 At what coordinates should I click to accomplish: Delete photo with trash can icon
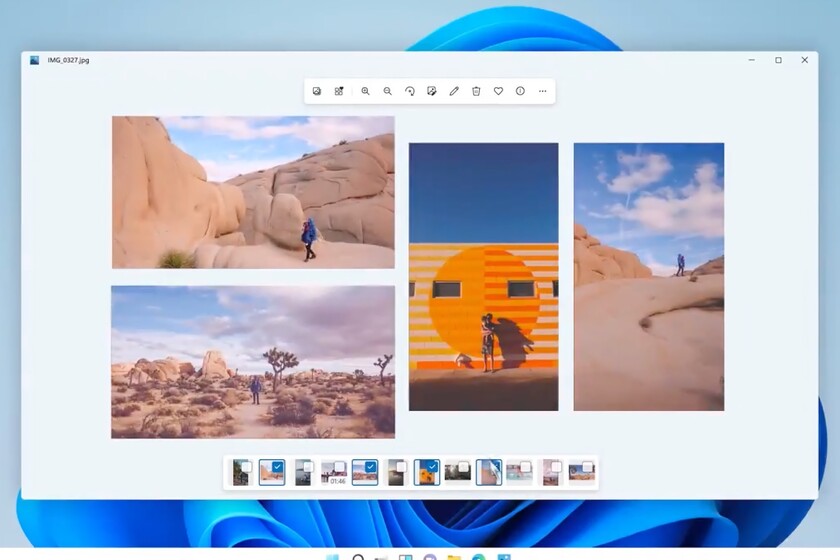[x=476, y=91]
